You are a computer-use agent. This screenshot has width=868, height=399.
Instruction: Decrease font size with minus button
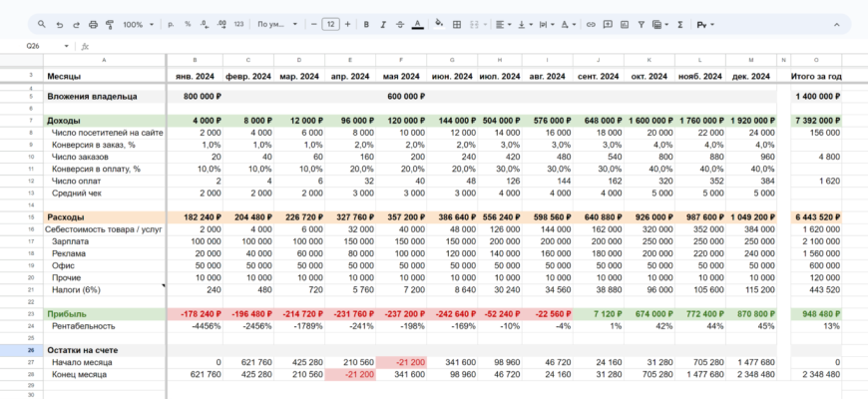313,24
